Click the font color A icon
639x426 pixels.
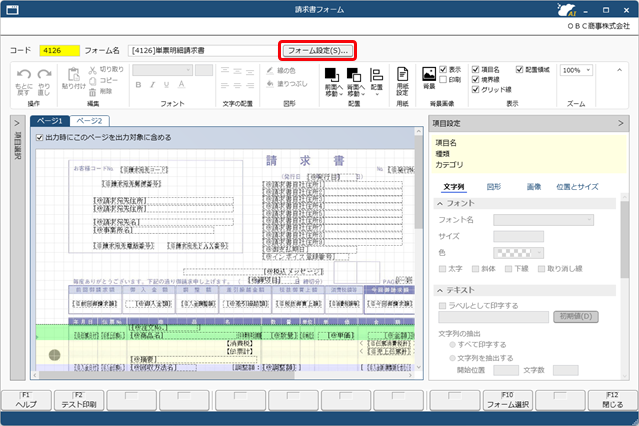coord(181,85)
